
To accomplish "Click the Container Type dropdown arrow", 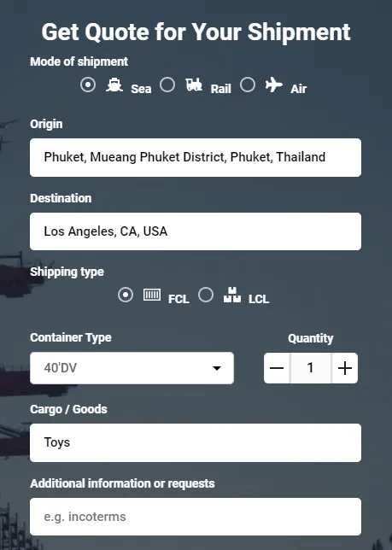I will 217,368.
